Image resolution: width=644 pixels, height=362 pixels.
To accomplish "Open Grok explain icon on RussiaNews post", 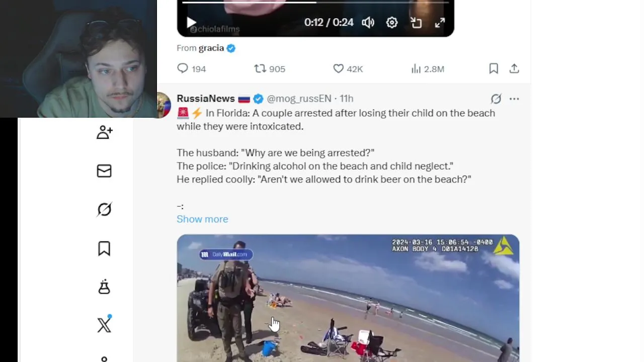I will (496, 99).
